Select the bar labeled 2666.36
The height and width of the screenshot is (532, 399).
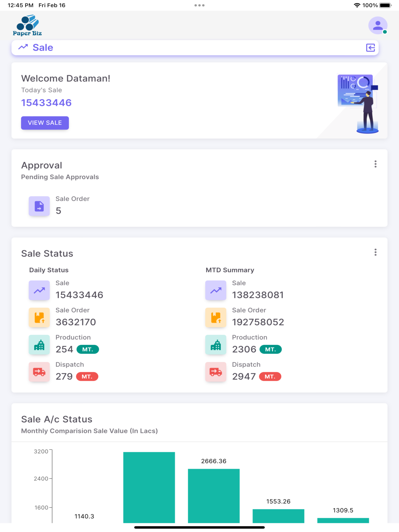tap(214, 496)
